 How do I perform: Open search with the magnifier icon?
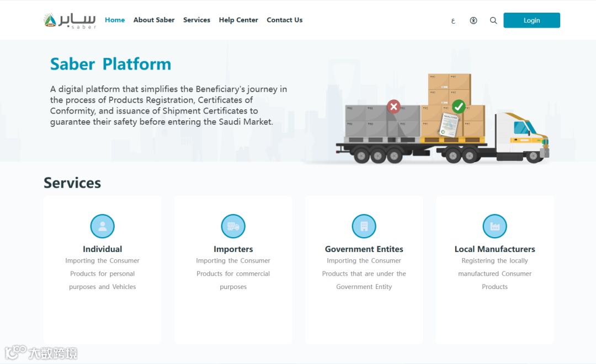click(x=493, y=20)
